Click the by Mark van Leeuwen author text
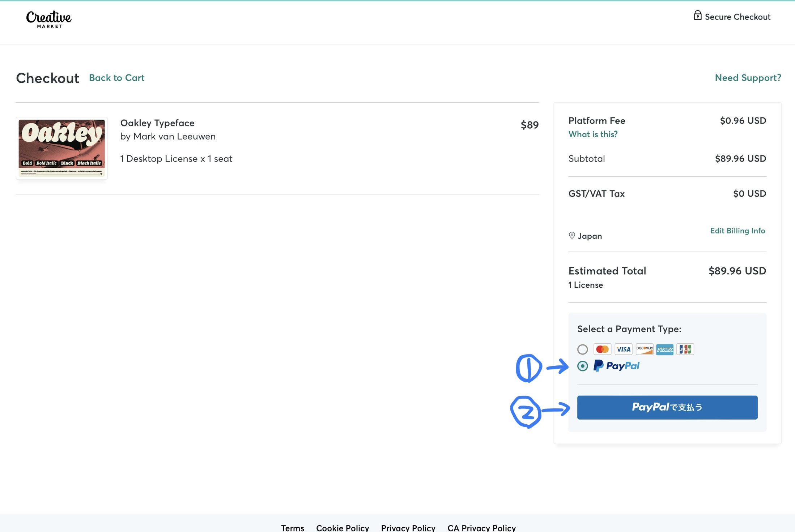The image size is (795, 532). 168,136
